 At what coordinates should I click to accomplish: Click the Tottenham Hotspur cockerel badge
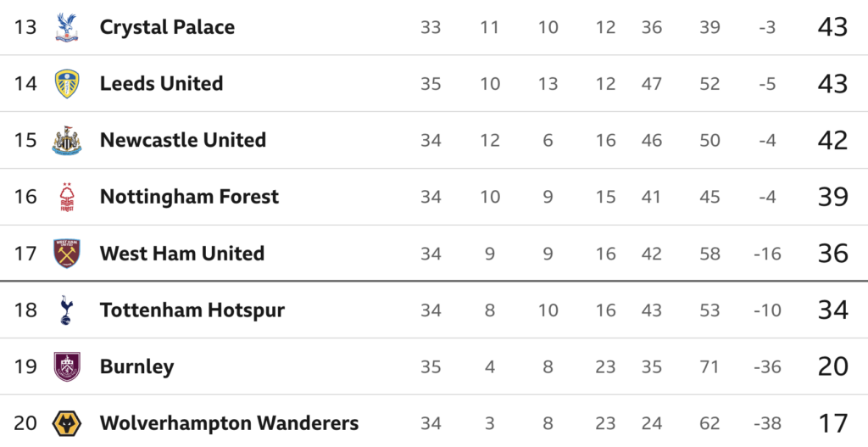click(66, 310)
